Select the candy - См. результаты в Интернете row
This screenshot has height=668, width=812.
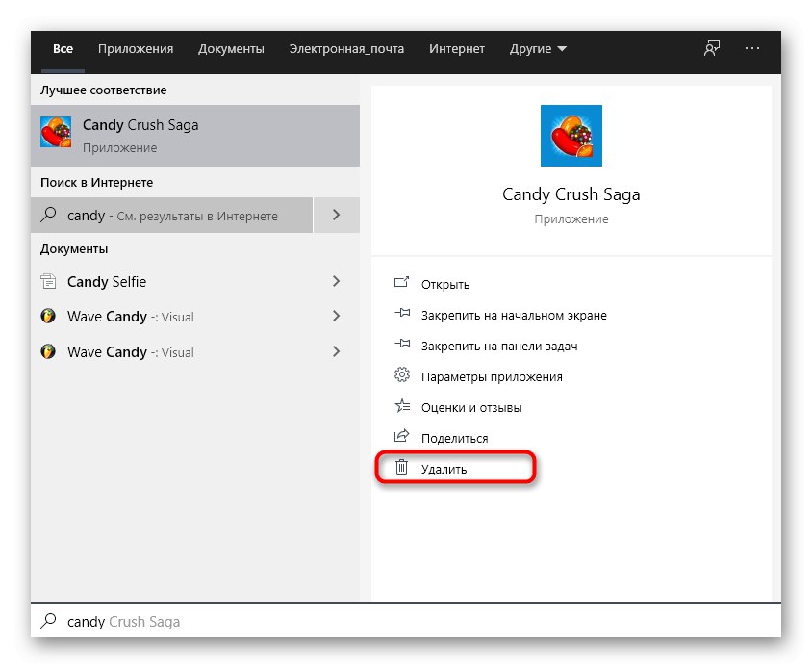pyautogui.click(x=172, y=215)
